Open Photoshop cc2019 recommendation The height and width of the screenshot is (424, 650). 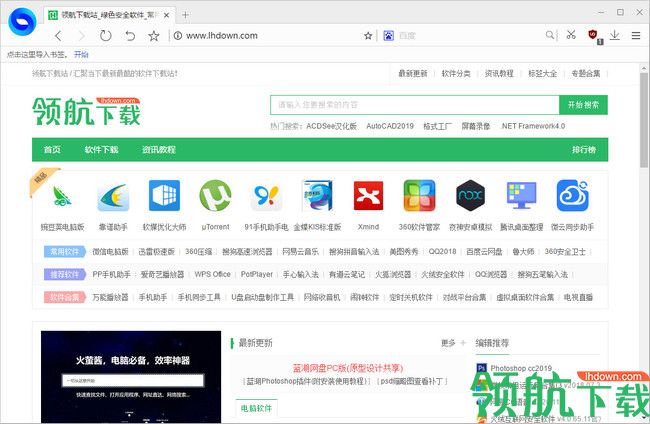pyautogui.click(x=521, y=368)
